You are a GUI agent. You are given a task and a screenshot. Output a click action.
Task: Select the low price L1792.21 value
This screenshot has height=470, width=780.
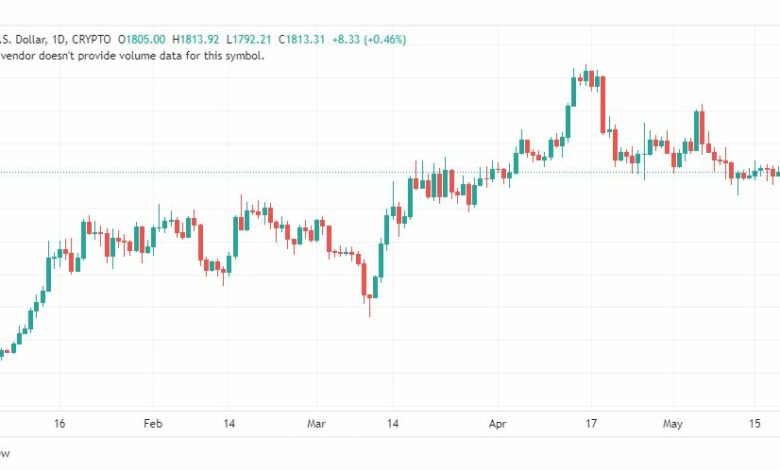click(248, 39)
